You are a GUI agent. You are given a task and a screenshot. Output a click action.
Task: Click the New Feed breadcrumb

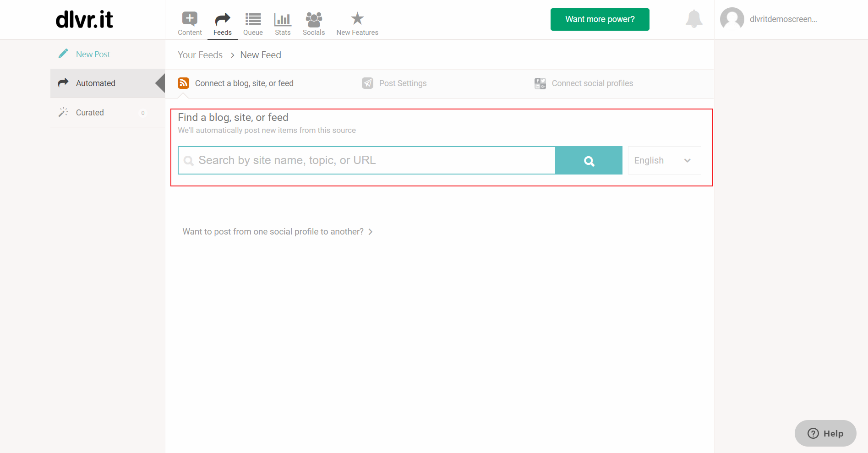click(x=261, y=55)
